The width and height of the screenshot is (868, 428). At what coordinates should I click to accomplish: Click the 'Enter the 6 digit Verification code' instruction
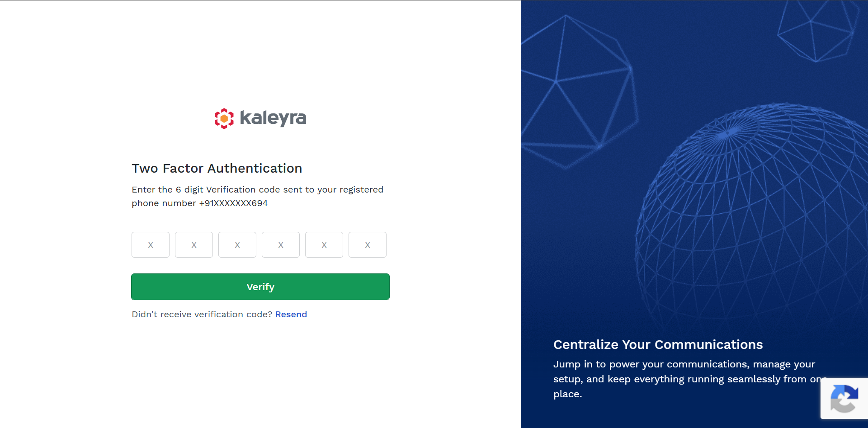coord(258,196)
